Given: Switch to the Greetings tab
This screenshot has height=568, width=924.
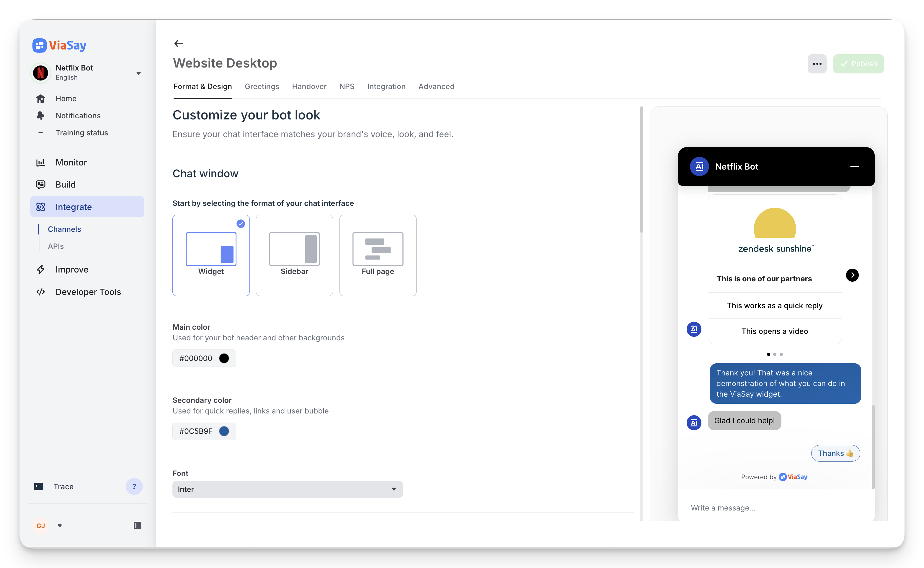Looking at the screenshot, I should 262,86.
